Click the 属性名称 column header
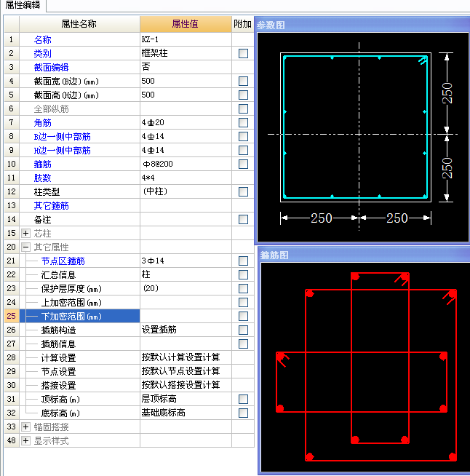470x476 pixels. coord(79,24)
